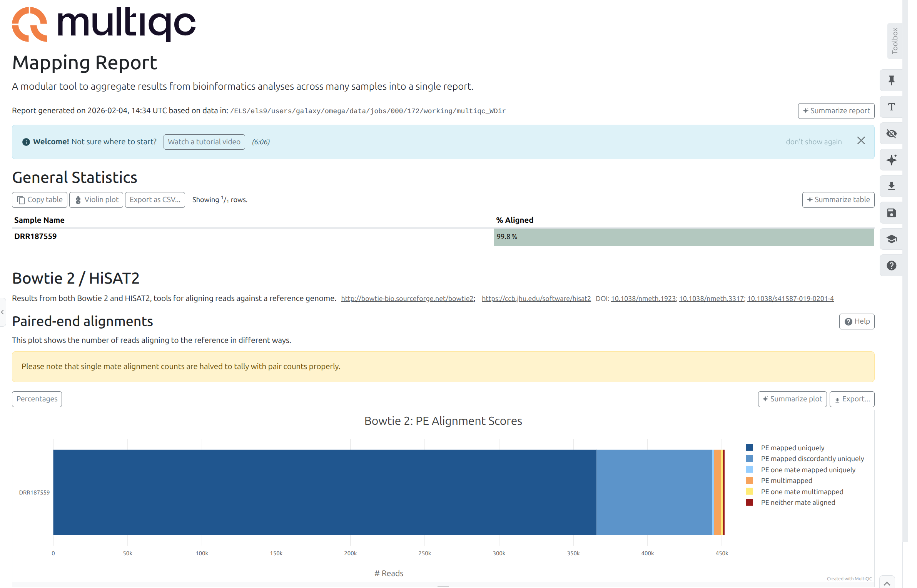Switch table to Violin plot

tap(96, 200)
